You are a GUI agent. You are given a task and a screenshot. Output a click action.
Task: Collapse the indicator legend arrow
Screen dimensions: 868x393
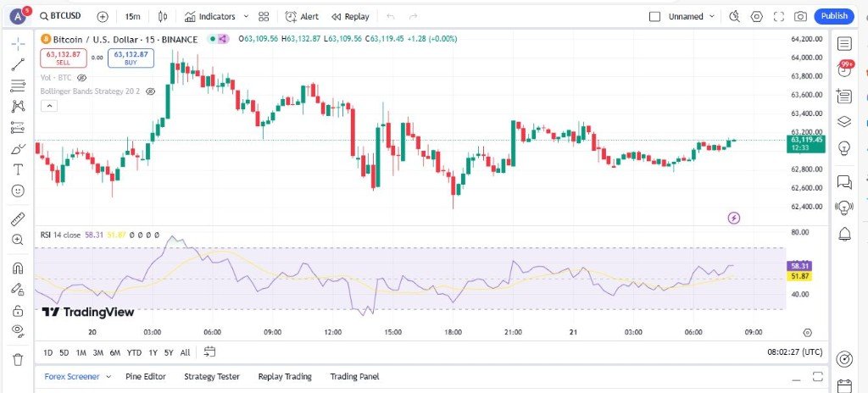(48, 106)
